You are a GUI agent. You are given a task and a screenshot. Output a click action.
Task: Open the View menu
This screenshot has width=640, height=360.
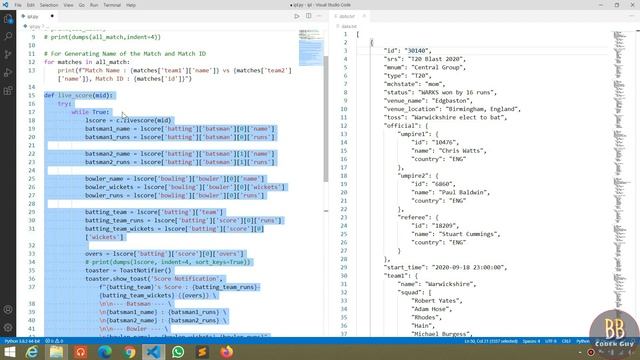click(68, 5)
